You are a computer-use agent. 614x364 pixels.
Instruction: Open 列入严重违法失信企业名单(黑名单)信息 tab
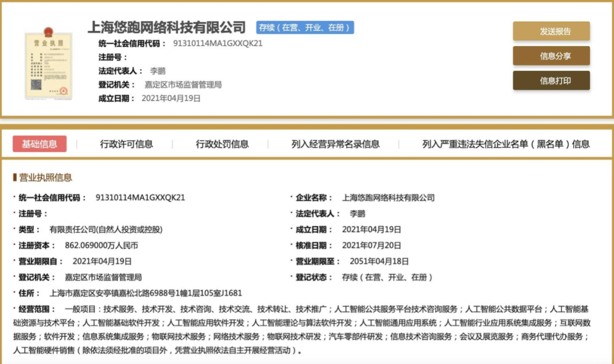tap(506, 144)
